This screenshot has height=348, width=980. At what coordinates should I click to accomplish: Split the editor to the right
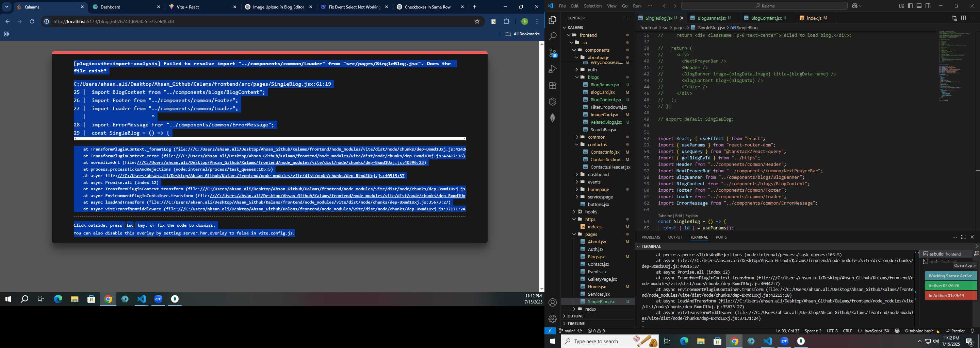963,18
